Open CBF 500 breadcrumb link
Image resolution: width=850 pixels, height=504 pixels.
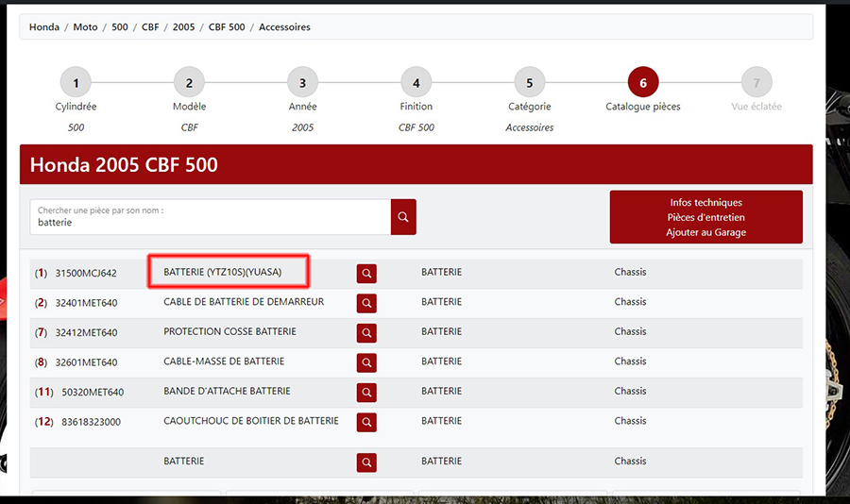point(227,27)
